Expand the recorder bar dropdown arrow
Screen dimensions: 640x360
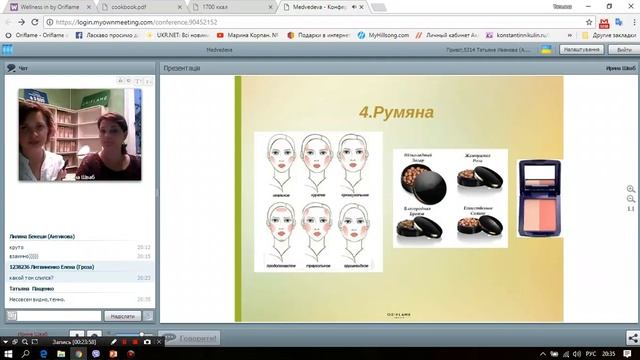point(5,342)
